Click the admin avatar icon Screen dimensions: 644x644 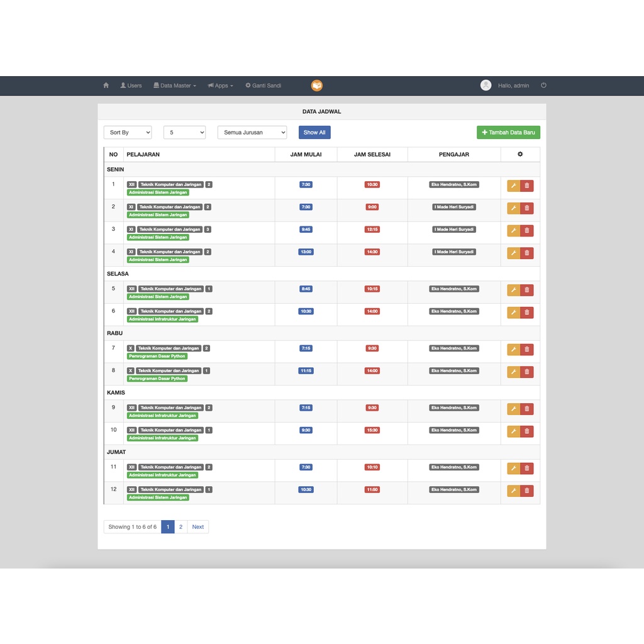(486, 85)
